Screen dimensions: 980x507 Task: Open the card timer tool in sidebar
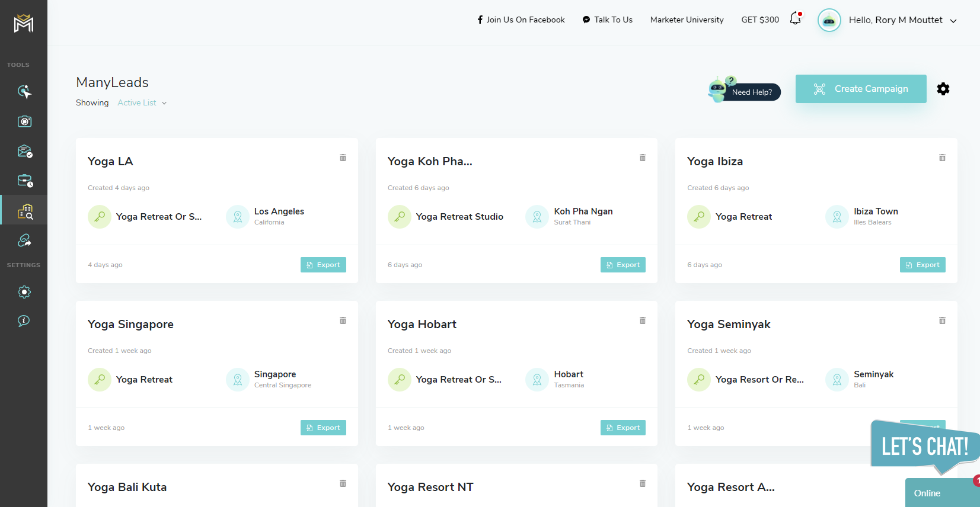point(24,181)
